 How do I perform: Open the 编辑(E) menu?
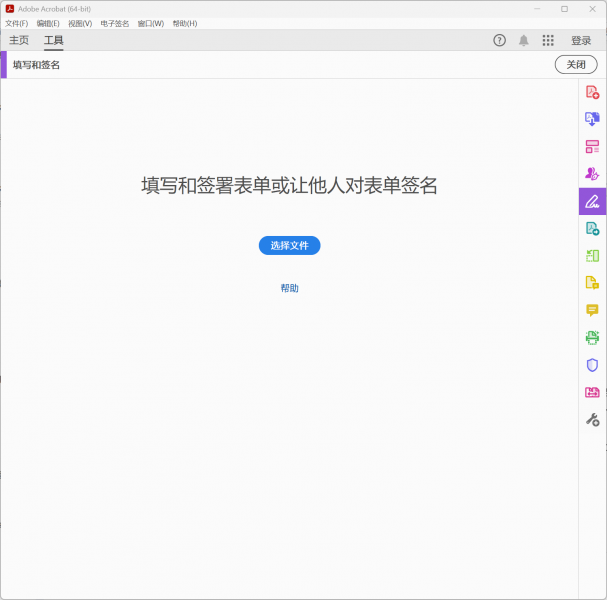48,24
